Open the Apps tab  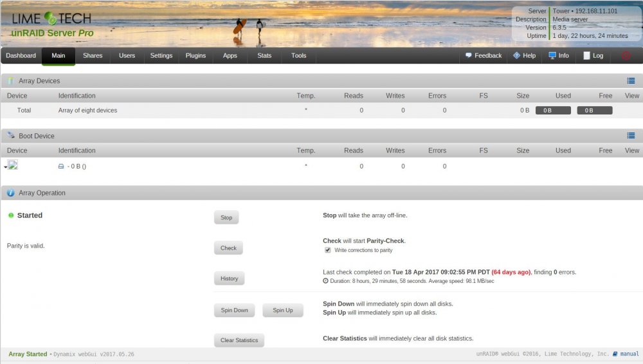[230, 55]
